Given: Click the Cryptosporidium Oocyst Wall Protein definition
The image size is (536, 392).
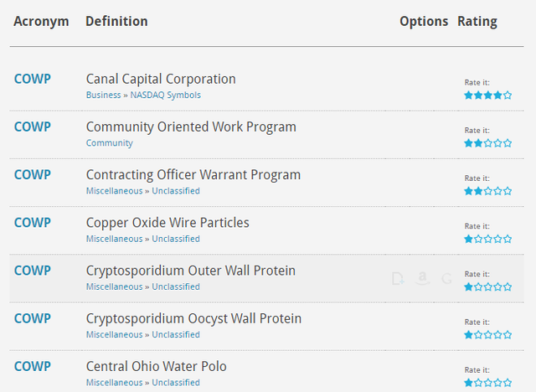Looking at the screenshot, I should coord(193,318).
